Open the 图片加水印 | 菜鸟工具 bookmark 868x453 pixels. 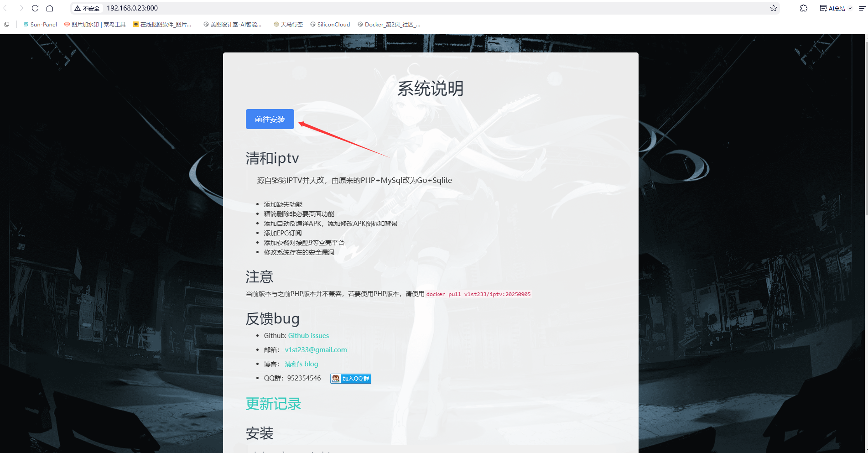pyautogui.click(x=95, y=24)
